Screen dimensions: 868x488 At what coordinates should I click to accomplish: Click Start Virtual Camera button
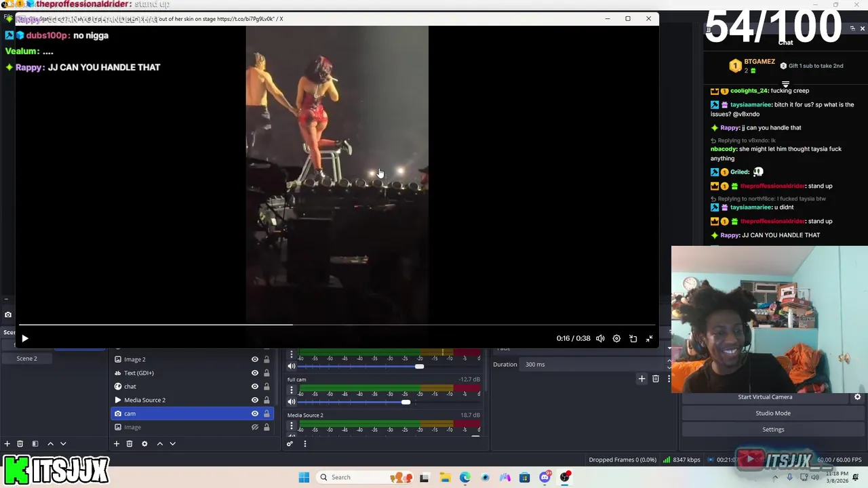click(765, 397)
